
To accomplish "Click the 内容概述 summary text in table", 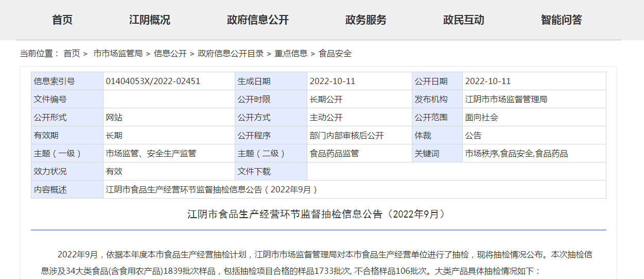I will [x=212, y=190].
